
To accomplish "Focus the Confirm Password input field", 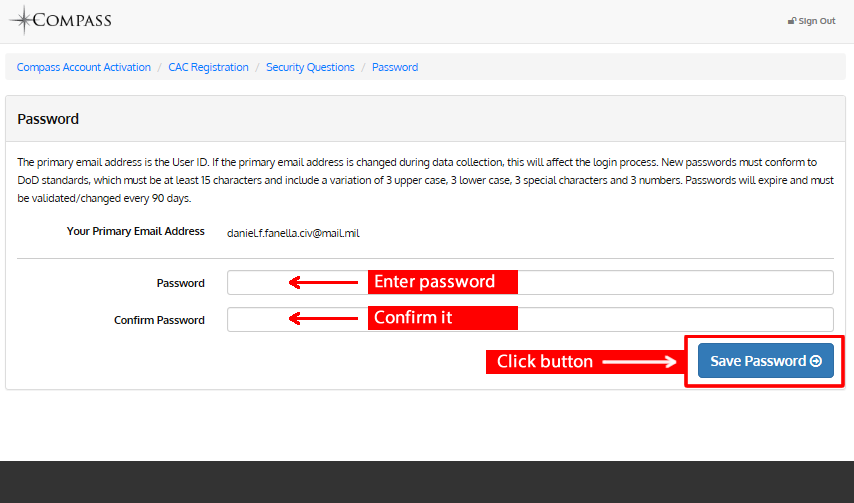I will pyautogui.click(x=530, y=320).
